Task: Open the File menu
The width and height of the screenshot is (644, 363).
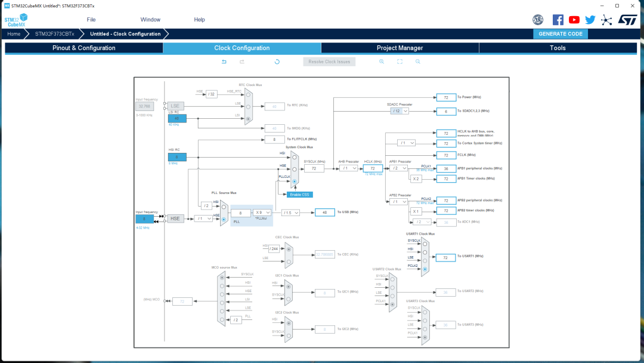Action: click(91, 19)
